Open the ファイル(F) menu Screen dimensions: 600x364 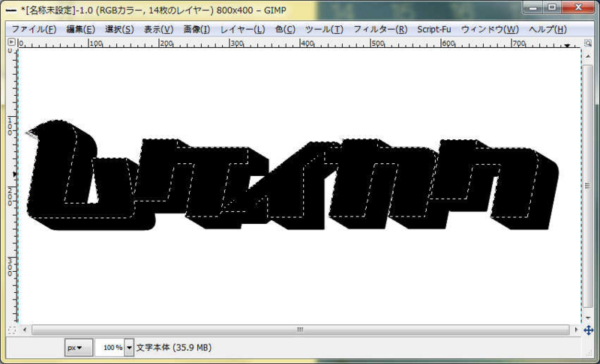coord(34,29)
